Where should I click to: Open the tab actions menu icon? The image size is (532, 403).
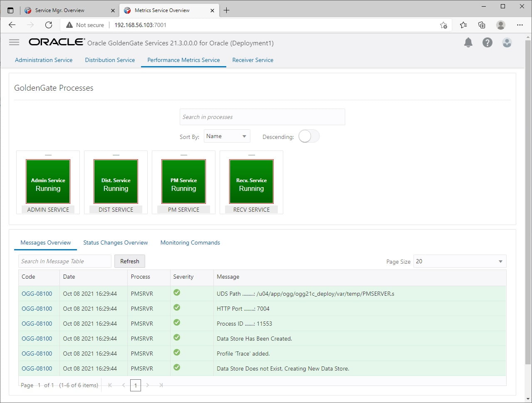point(10,10)
